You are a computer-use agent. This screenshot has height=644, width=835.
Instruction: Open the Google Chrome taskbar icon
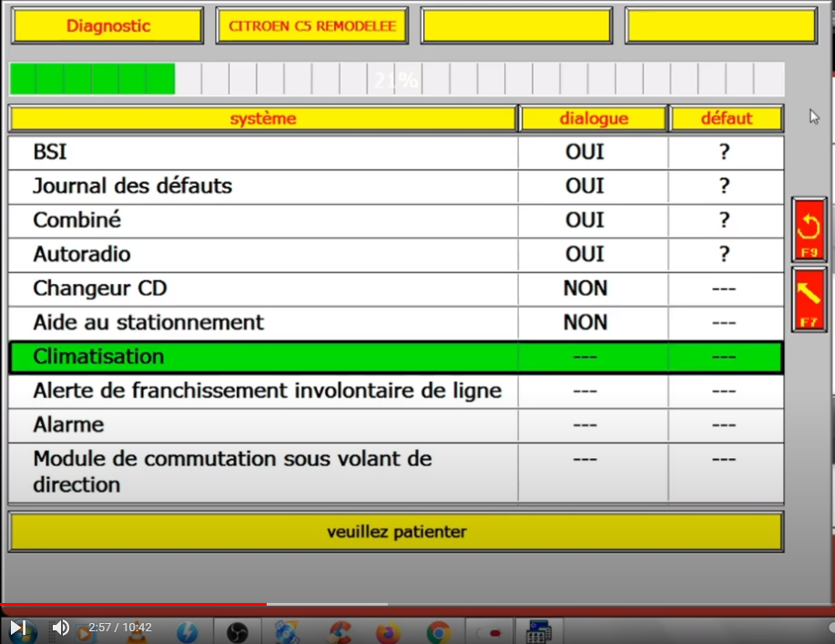coord(438,632)
